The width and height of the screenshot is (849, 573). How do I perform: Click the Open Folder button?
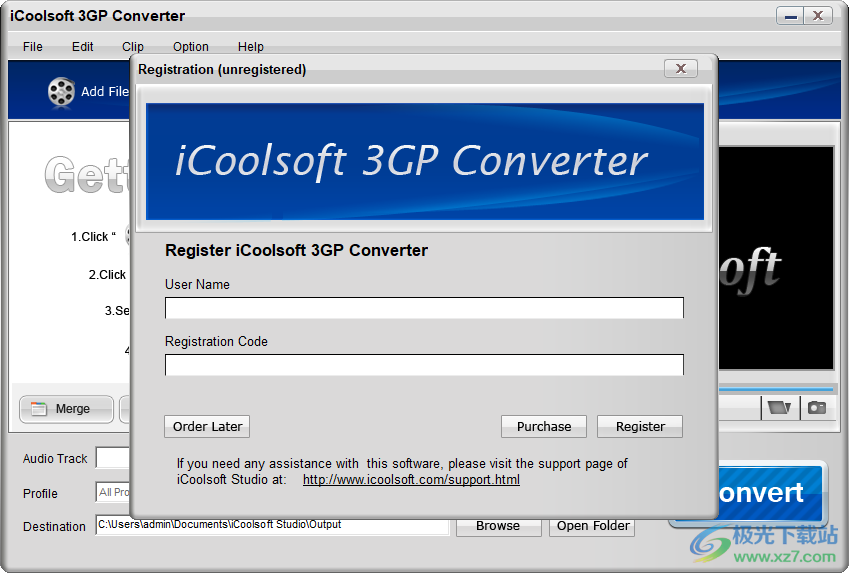point(592,526)
